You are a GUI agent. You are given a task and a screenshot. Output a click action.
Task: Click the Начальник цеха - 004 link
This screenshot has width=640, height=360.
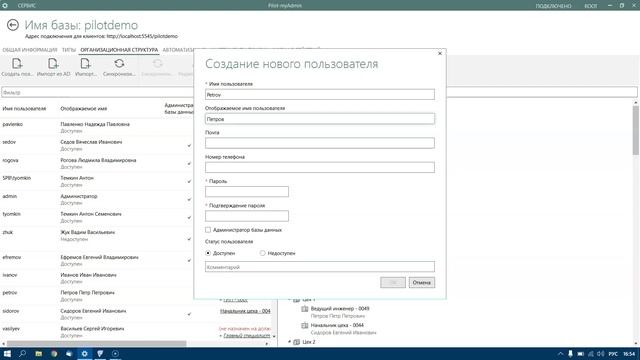[x=245, y=311]
